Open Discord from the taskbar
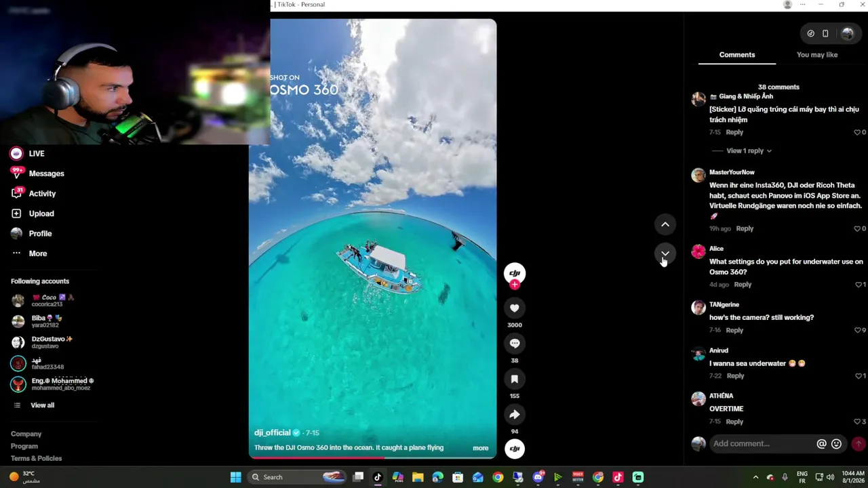Viewport: 868px width, 488px height. coord(538,477)
